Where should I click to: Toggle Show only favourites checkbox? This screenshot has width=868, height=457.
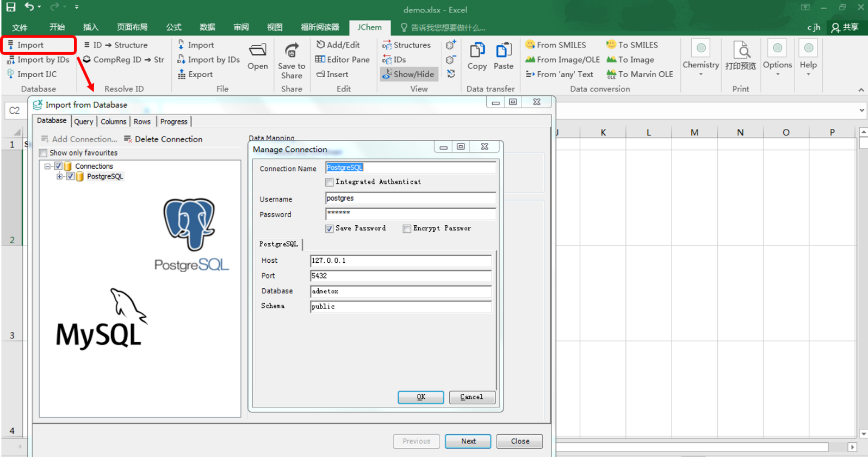coord(44,153)
